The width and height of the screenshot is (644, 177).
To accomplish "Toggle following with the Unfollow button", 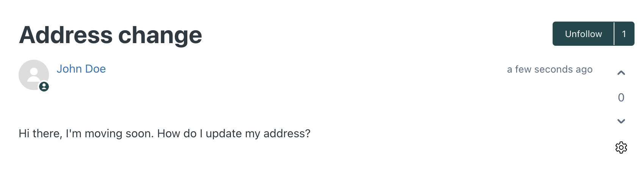I will [x=583, y=34].
